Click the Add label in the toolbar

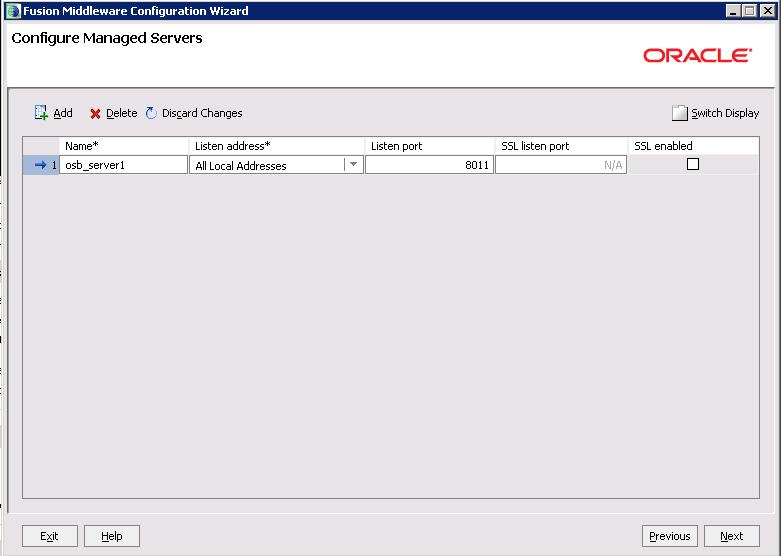tap(63, 113)
